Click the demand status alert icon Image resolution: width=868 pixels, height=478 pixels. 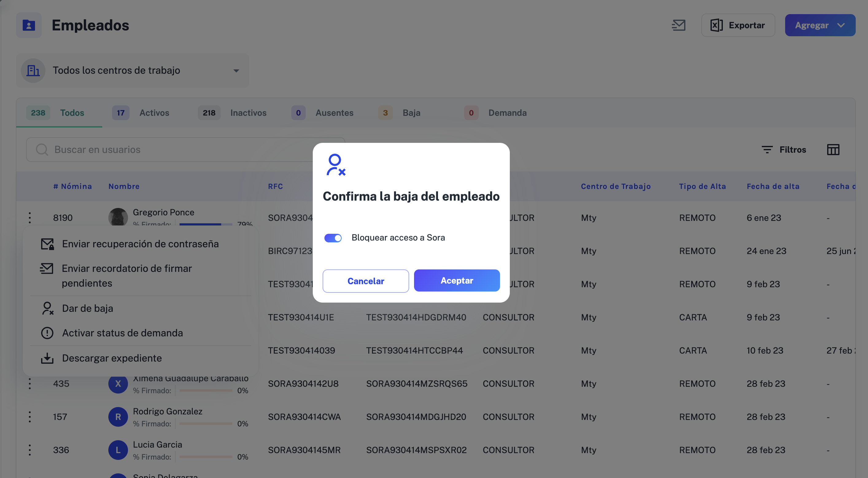point(47,333)
